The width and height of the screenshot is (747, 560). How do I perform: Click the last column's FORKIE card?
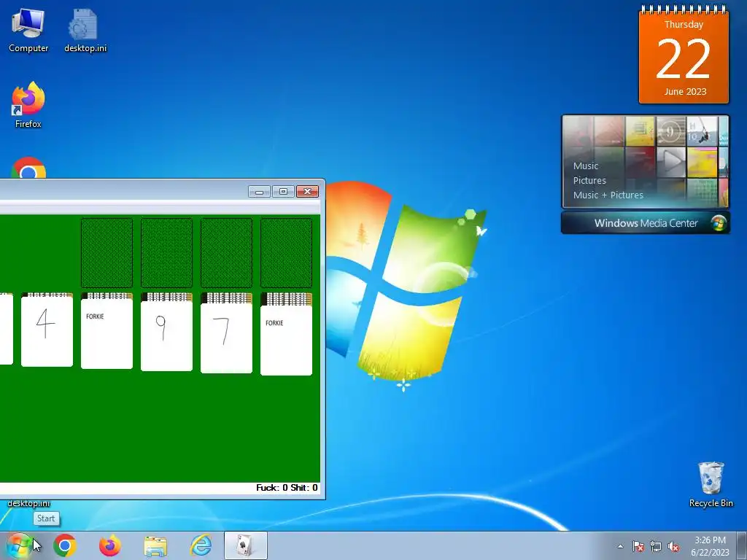coord(286,340)
